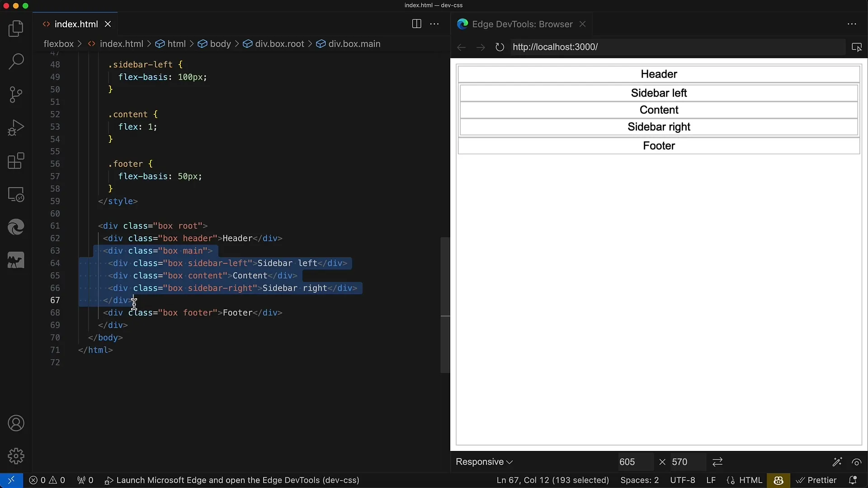Switch to Edge DevTools: Browser tab
868x488 pixels.
522,24
